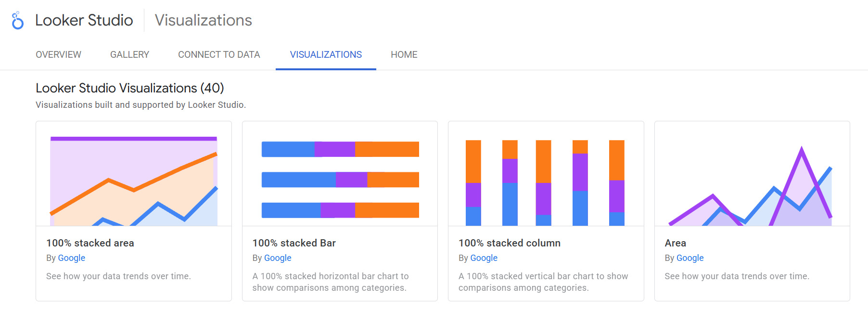Click the VISUALIZATIONS tab
This screenshot has width=868, height=310.
tap(325, 54)
